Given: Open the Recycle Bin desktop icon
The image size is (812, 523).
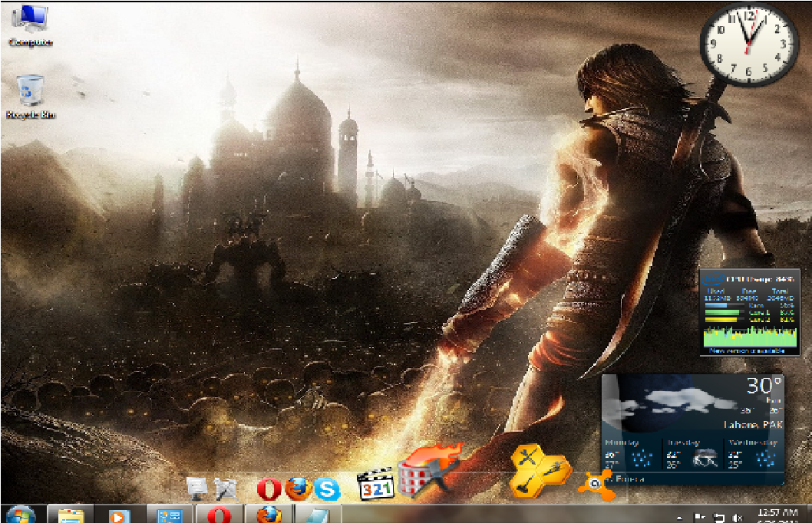Looking at the screenshot, I should point(30,97).
